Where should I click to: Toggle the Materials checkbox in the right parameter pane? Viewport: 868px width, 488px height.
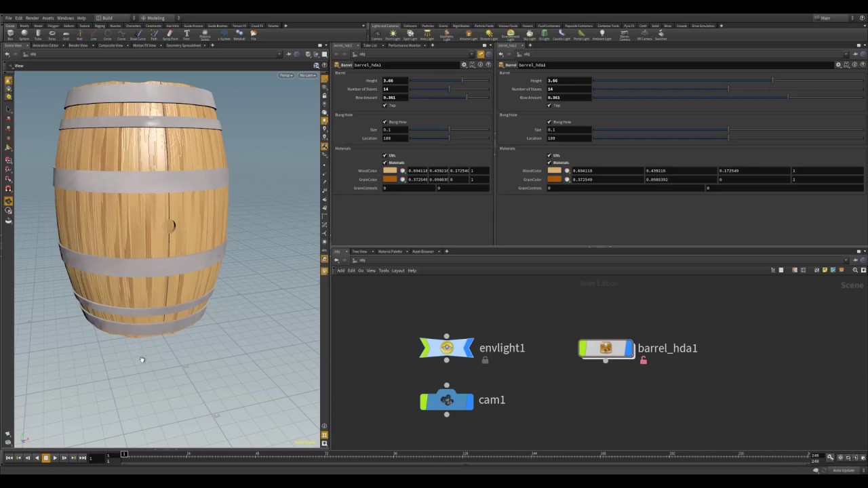point(549,163)
